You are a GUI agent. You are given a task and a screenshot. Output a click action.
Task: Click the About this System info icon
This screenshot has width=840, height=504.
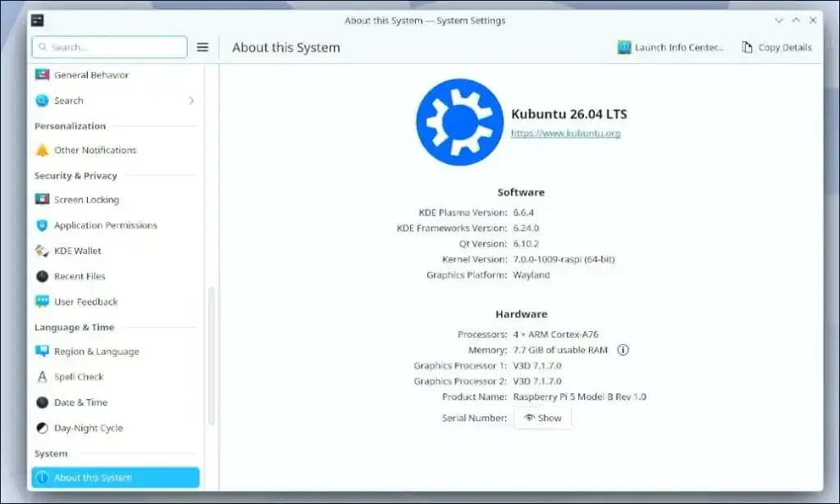coord(42,478)
